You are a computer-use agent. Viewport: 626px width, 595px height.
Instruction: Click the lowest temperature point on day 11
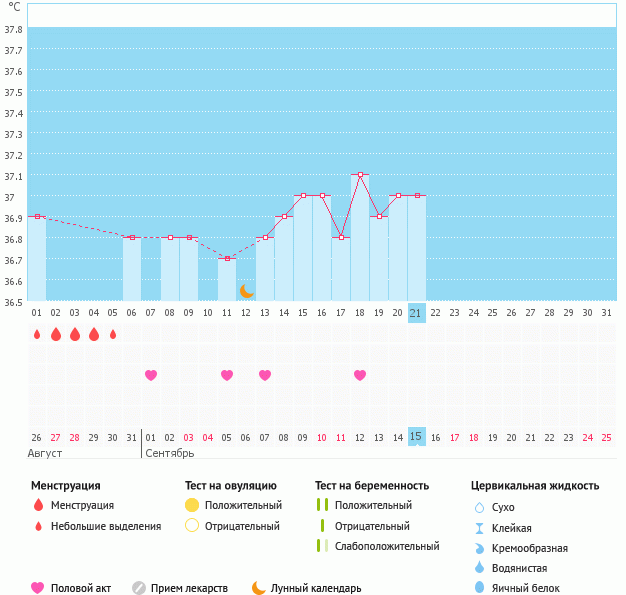click(227, 258)
